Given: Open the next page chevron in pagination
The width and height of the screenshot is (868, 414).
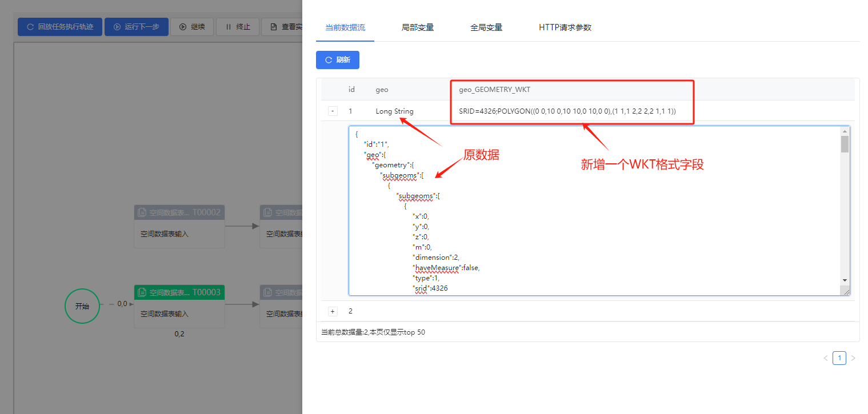Looking at the screenshot, I should (853, 358).
